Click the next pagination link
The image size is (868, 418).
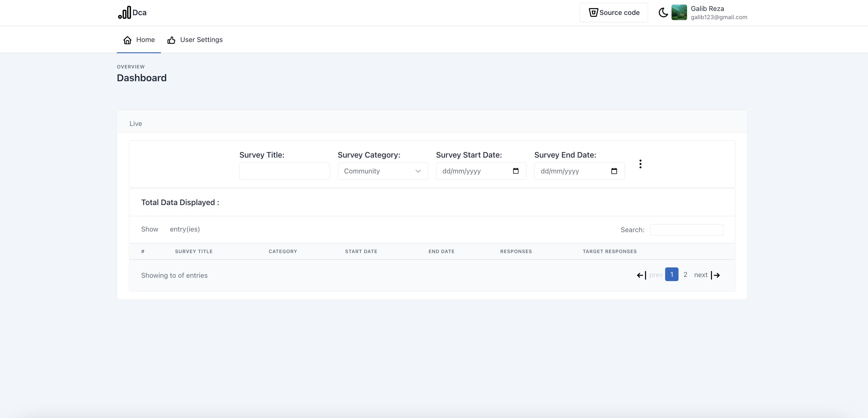pos(700,275)
